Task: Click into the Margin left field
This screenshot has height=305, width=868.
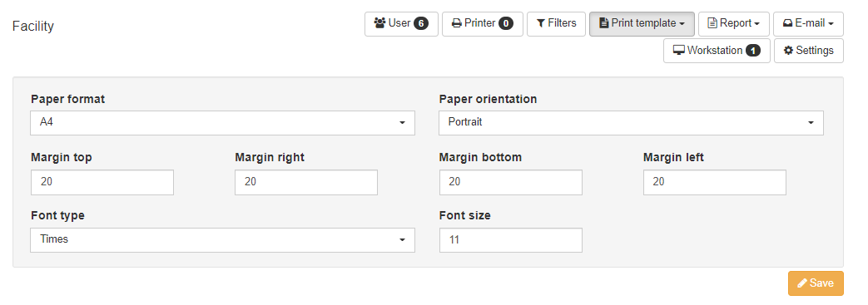Action: pos(715,182)
